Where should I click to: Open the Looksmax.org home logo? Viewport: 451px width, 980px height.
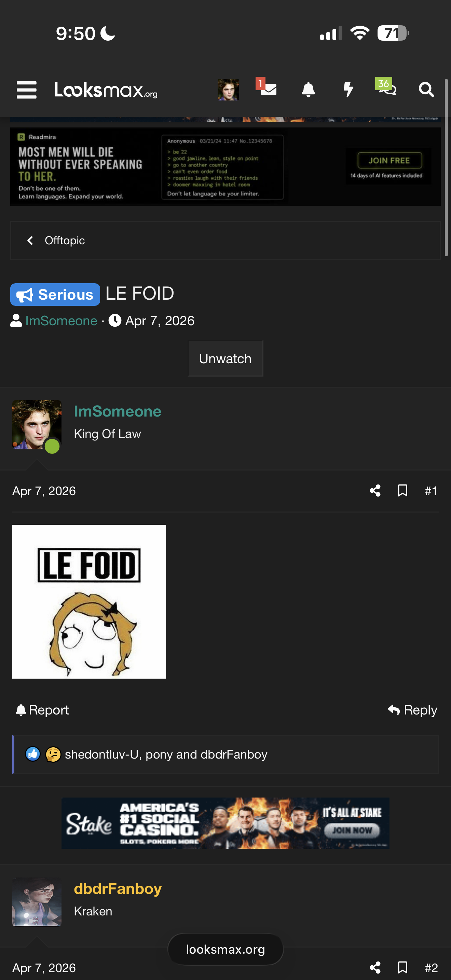[x=106, y=90]
